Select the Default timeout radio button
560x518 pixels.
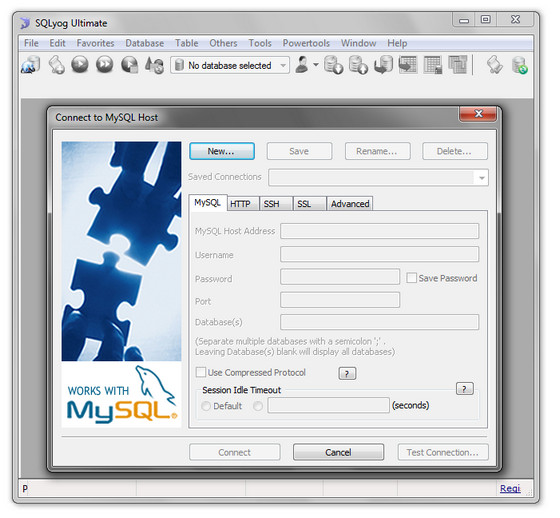tap(206, 406)
